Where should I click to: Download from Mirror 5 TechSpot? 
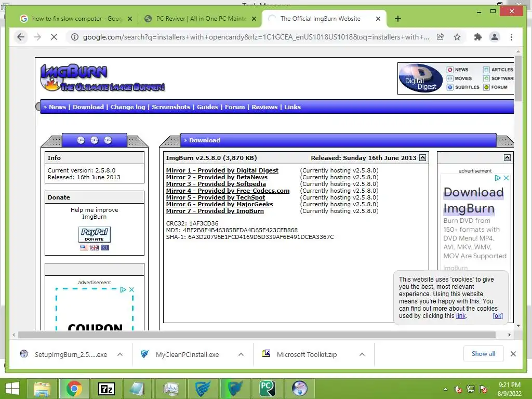point(216,197)
